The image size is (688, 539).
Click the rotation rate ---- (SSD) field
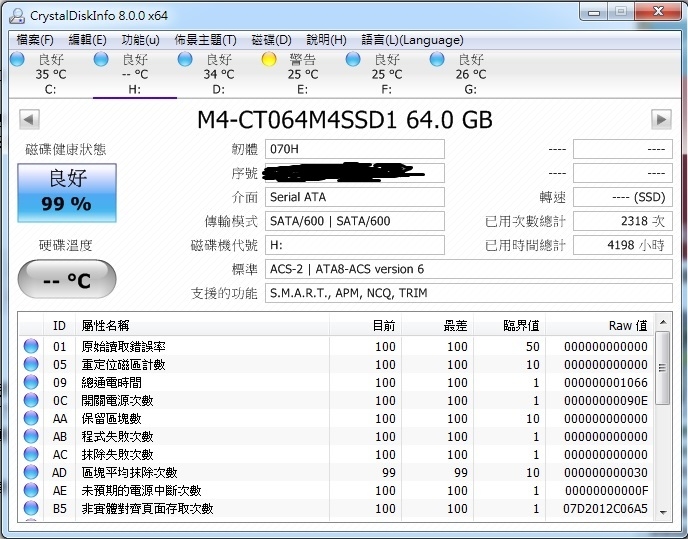623,197
